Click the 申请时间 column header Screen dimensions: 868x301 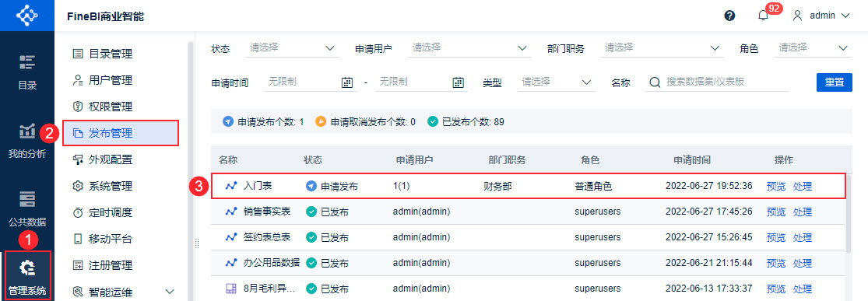[692, 160]
